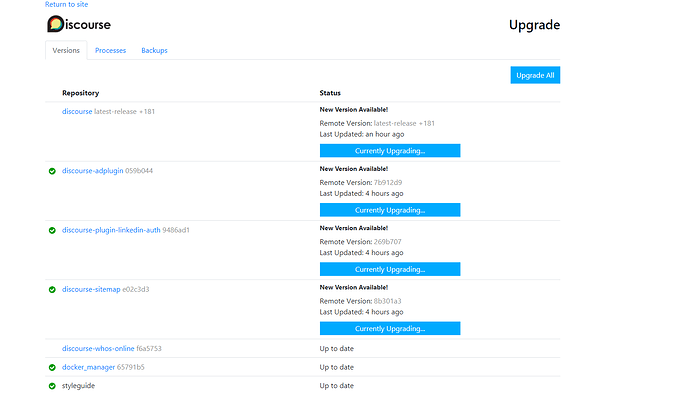Click the Upgrade page heading

click(535, 25)
